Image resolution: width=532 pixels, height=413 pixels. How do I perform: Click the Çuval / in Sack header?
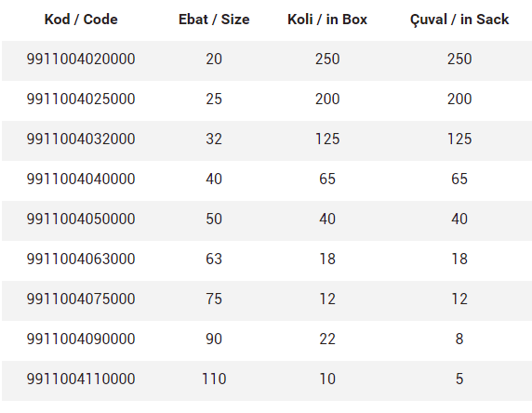click(459, 20)
